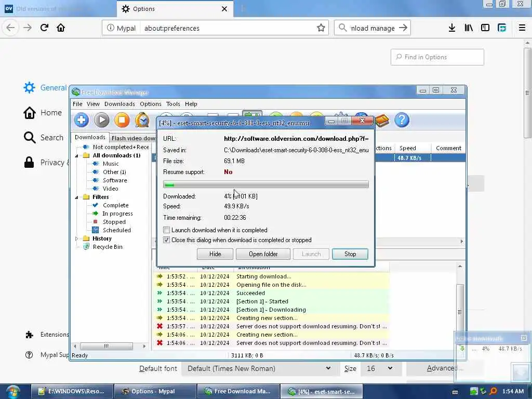Select the Software category in tree
532x399 pixels.
click(x=115, y=180)
